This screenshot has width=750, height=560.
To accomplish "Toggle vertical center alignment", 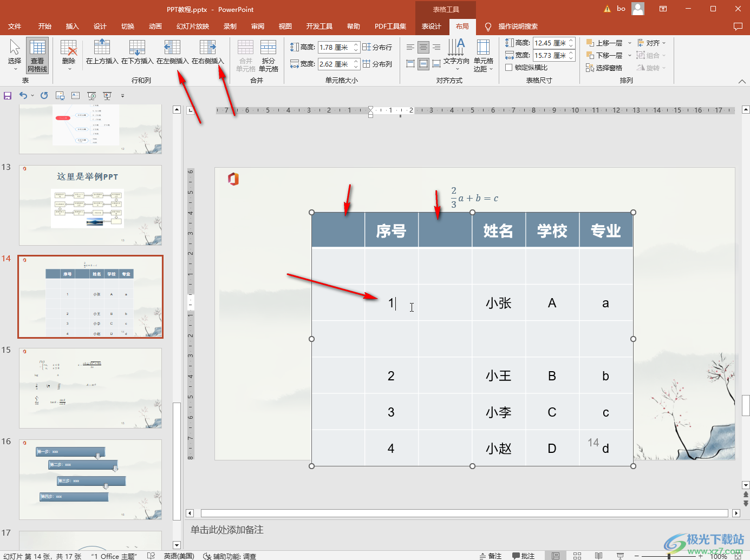I will (423, 64).
